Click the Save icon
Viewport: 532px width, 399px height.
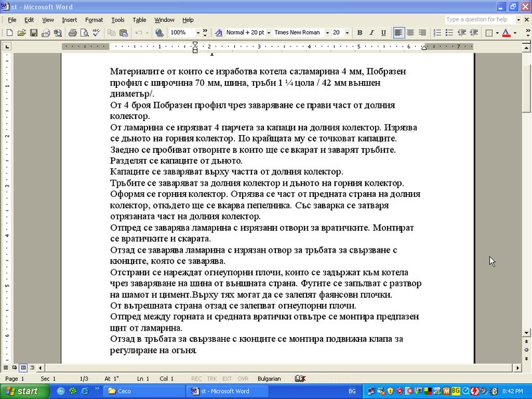tap(33, 32)
